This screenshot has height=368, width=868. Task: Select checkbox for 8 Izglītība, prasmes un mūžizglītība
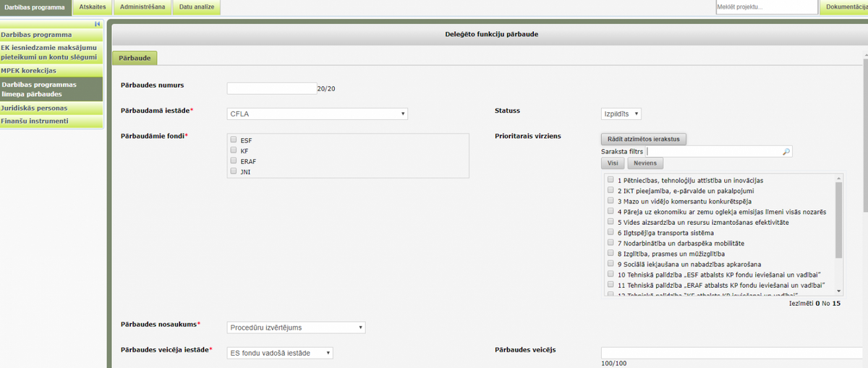pos(611,254)
